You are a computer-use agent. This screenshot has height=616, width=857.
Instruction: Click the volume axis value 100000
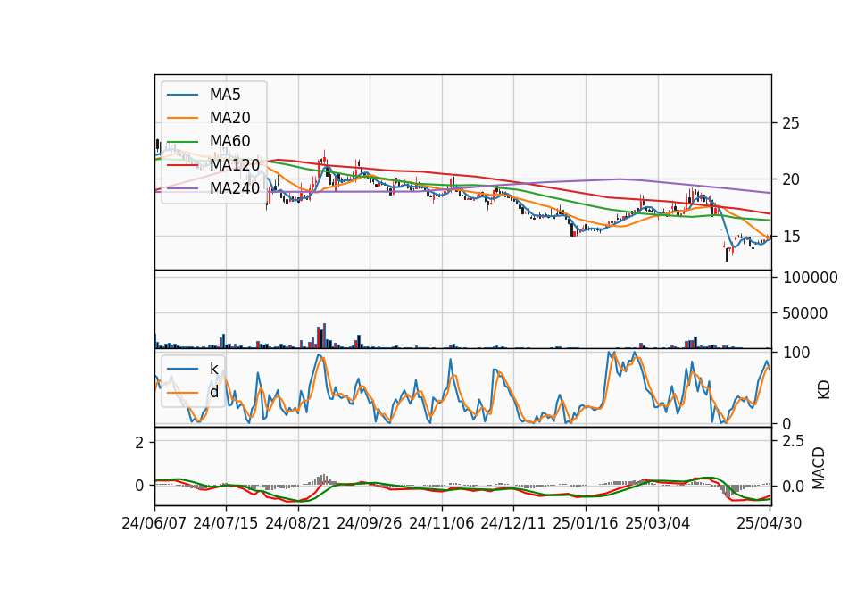811,278
